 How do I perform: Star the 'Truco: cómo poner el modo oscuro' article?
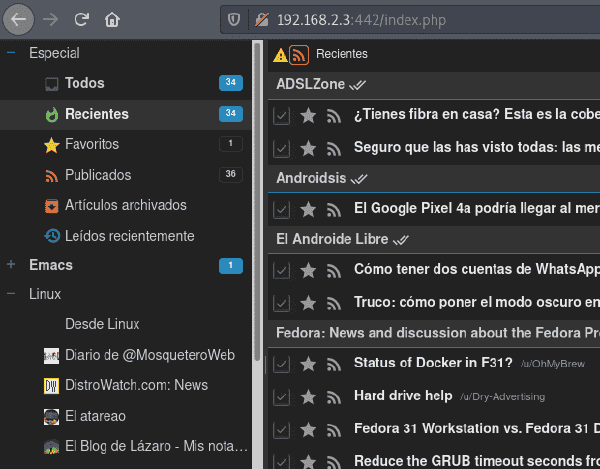[x=308, y=303]
